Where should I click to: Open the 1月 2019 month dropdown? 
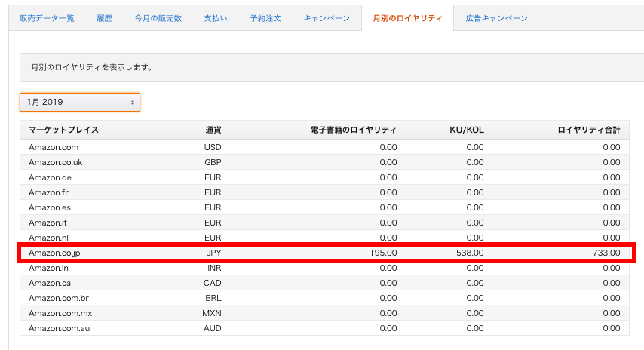80,102
